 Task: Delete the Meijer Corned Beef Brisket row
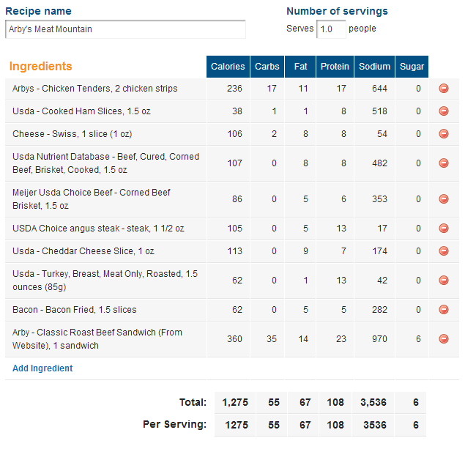(444, 199)
